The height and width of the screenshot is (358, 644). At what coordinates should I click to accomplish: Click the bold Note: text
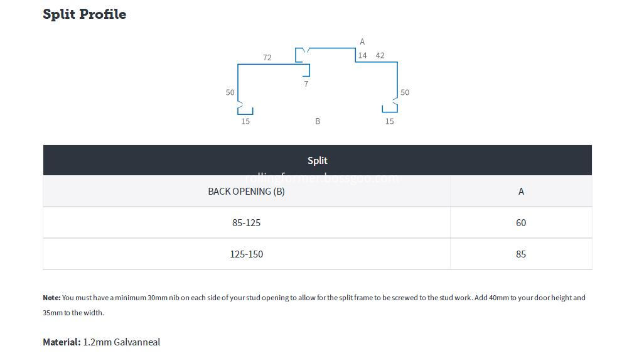pos(51,298)
